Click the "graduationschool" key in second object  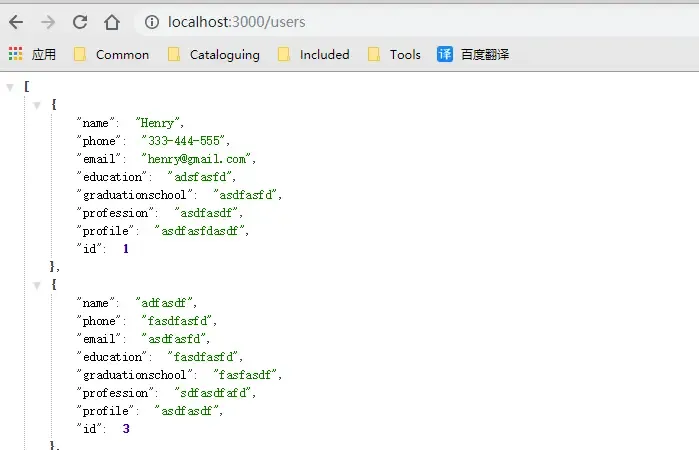point(134,375)
